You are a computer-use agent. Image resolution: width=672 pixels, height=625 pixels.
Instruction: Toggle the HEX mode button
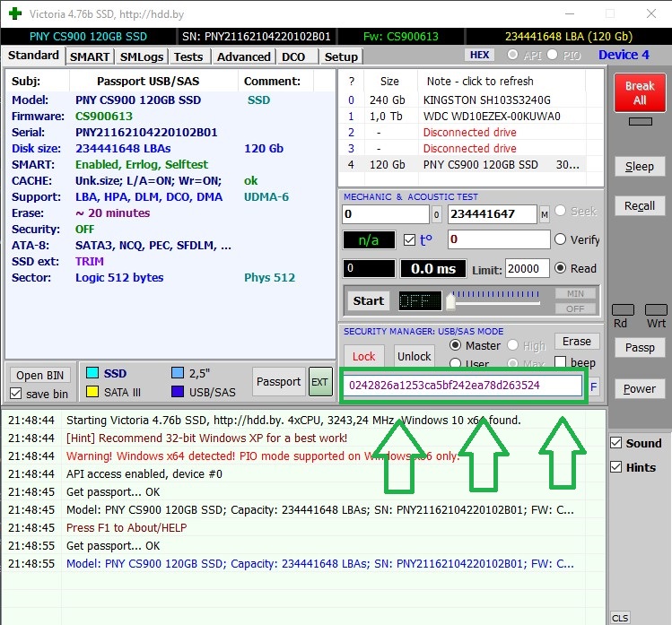click(x=479, y=55)
